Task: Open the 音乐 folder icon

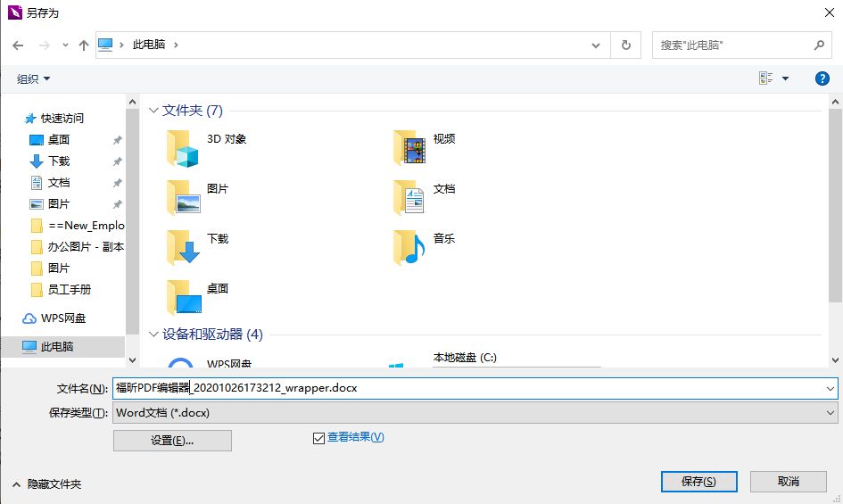Action: click(x=410, y=248)
